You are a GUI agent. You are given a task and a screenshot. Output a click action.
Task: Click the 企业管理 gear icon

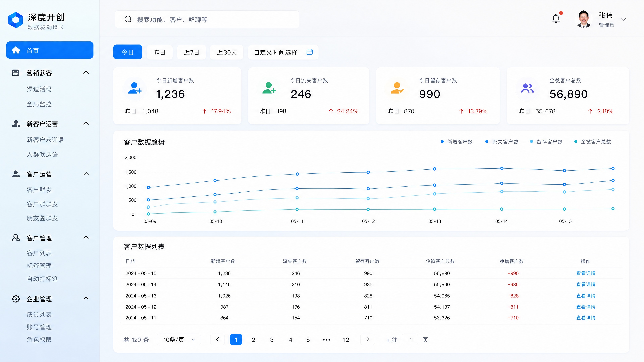(16, 298)
